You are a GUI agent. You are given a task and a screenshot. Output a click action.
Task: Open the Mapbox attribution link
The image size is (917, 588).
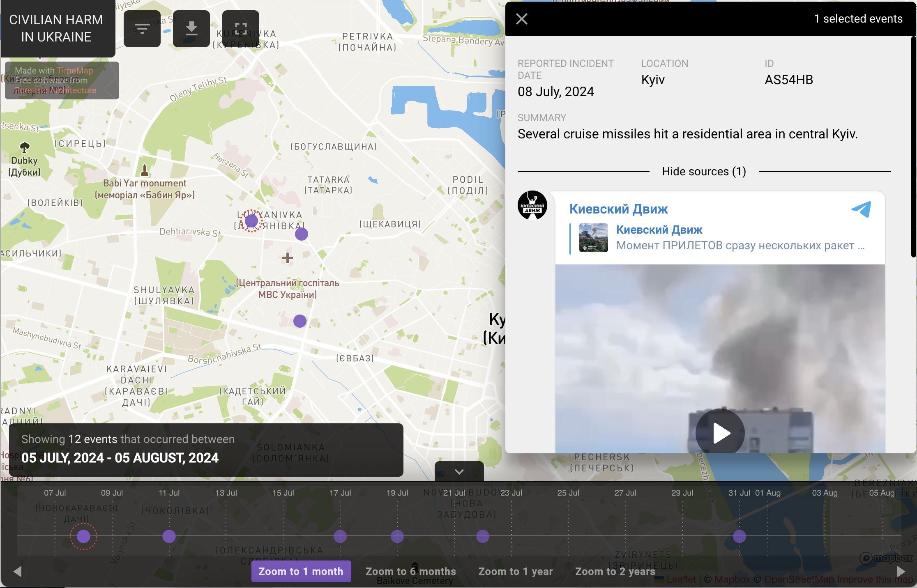(x=733, y=579)
